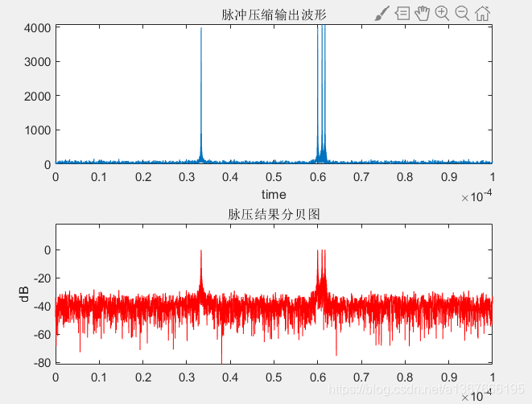Toggle the data tips icon
Image resolution: width=532 pixels, height=404 pixels.
point(402,14)
